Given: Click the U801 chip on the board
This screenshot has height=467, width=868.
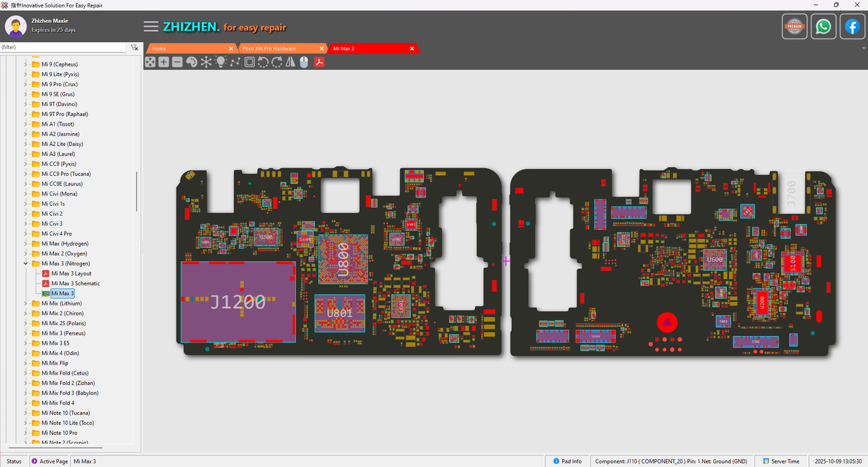Looking at the screenshot, I should pos(340,313).
